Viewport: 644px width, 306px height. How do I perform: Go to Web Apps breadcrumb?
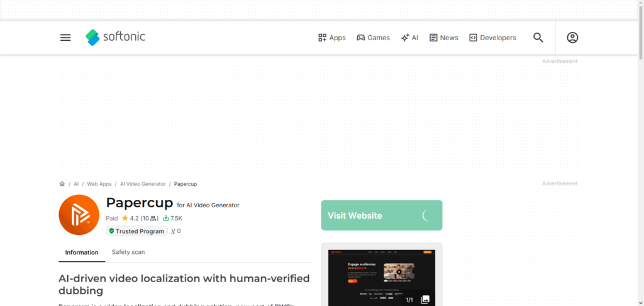pyautogui.click(x=99, y=184)
